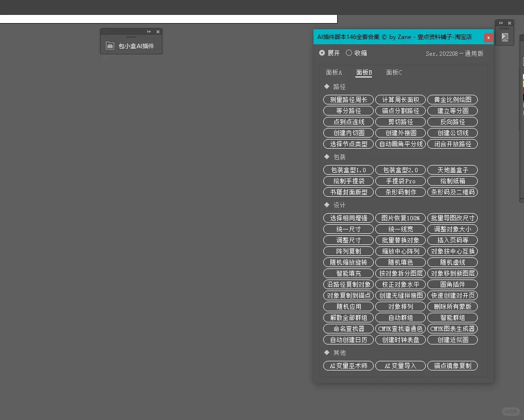Click the 包小盒AI插件 panel icon
Screen dimensions: 524x420
[x=110, y=45]
